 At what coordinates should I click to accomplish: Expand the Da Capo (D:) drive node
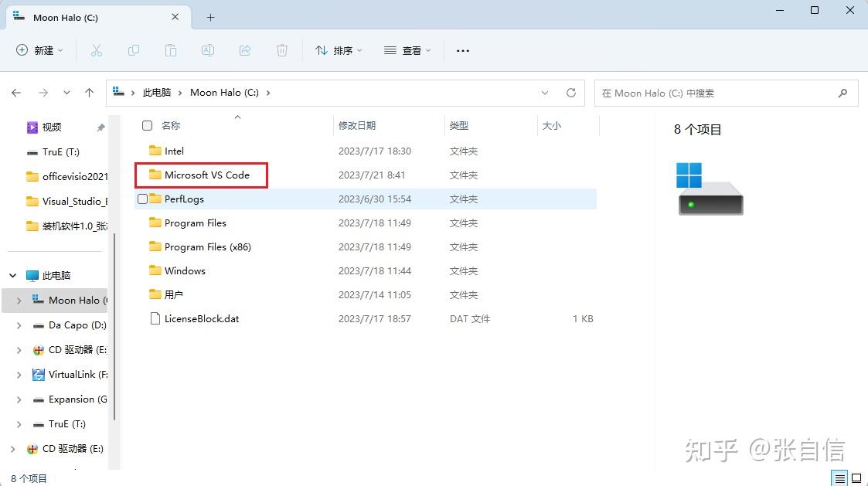click(x=19, y=325)
